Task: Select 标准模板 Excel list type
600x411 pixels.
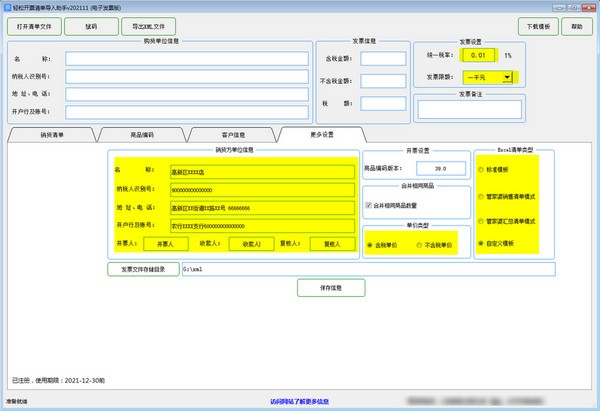Action: click(x=481, y=171)
